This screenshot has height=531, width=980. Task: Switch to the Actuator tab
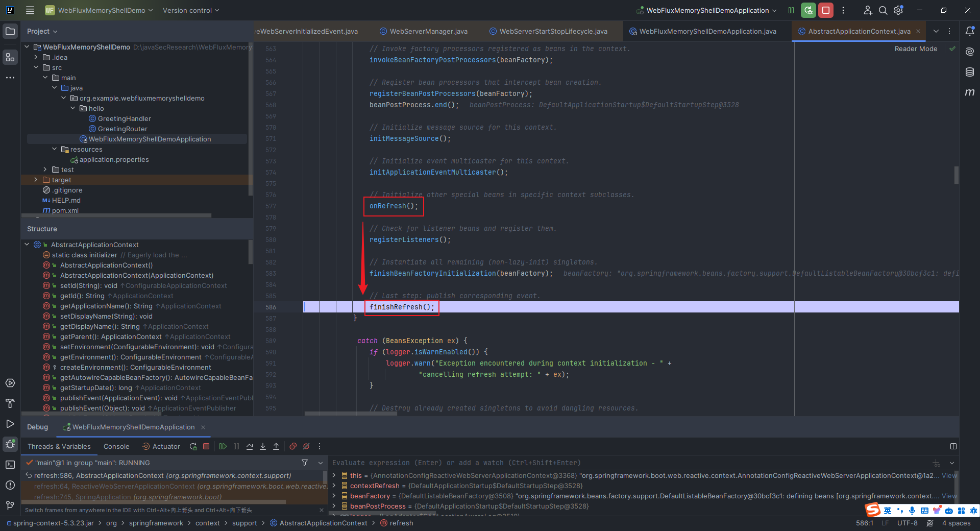(161, 446)
